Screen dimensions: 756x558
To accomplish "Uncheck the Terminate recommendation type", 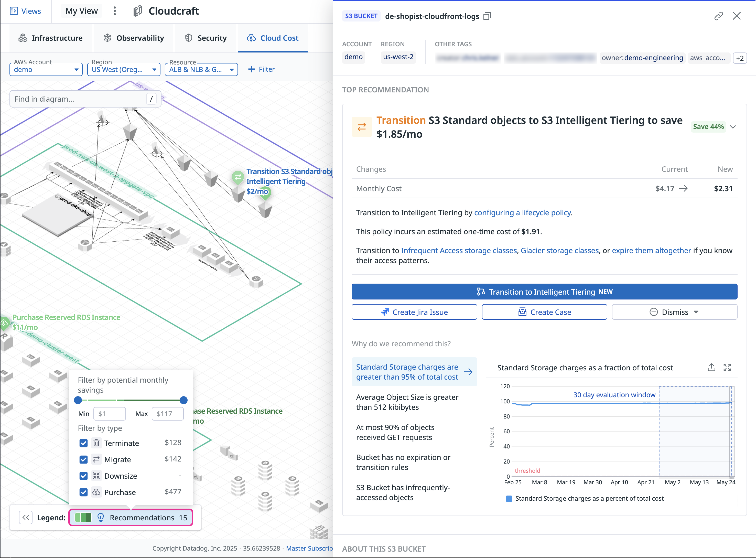I will click(x=83, y=443).
